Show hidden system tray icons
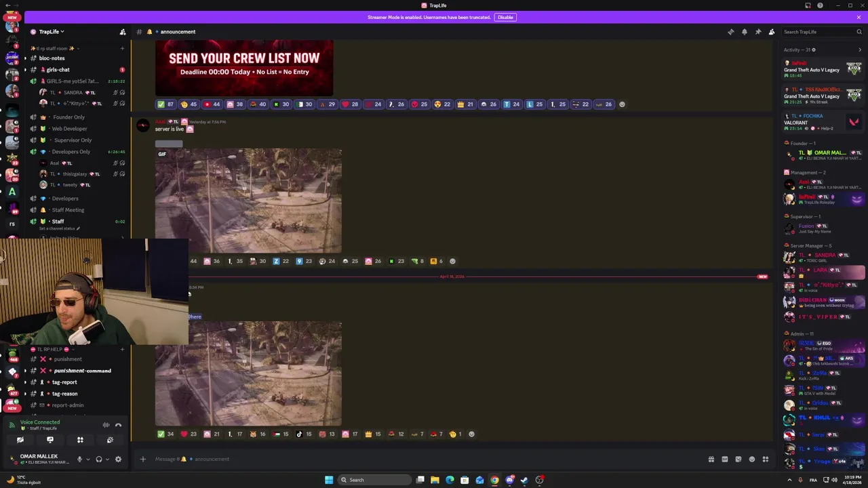 tap(789, 480)
